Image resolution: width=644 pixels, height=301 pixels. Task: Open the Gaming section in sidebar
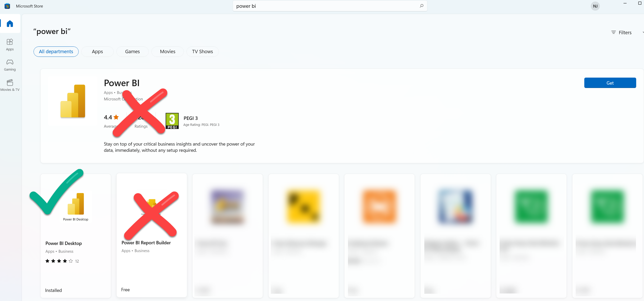pyautogui.click(x=10, y=65)
